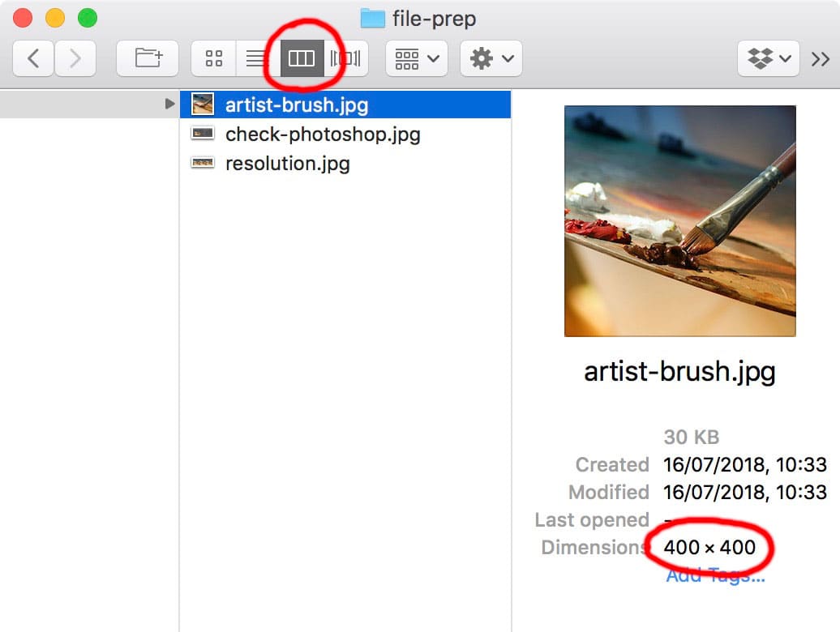The height and width of the screenshot is (632, 840).
Task: Select resolution.jpg in the list
Action: [287, 163]
